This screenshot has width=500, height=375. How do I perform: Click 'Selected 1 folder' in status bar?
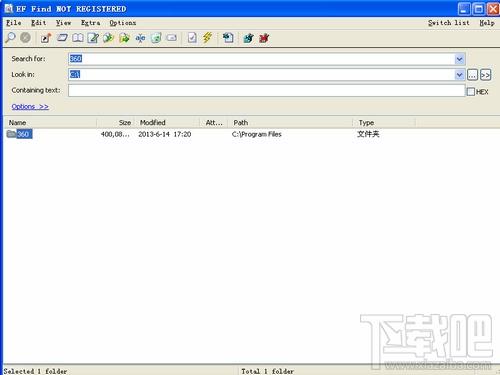[35, 371]
